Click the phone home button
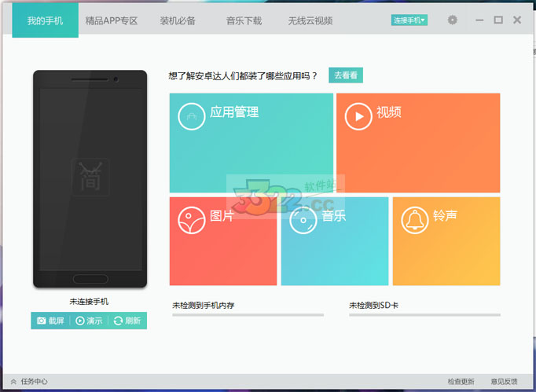The image size is (536, 392). click(x=90, y=279)
